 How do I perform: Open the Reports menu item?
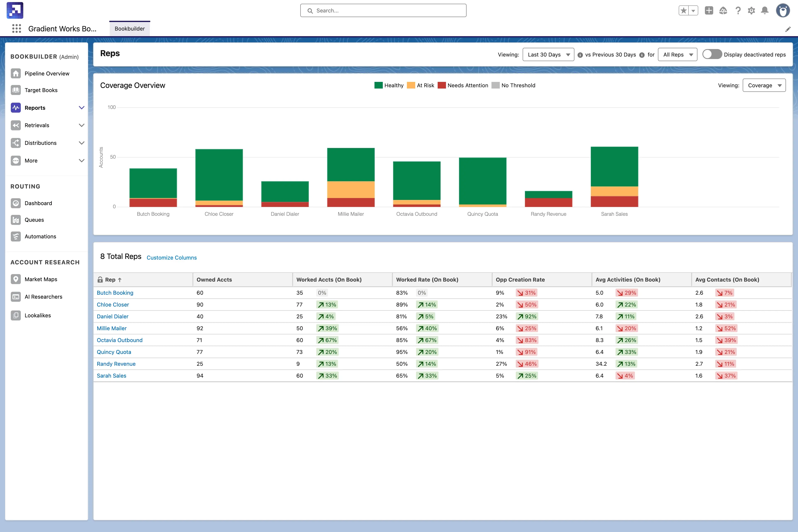tap(35, 108)
